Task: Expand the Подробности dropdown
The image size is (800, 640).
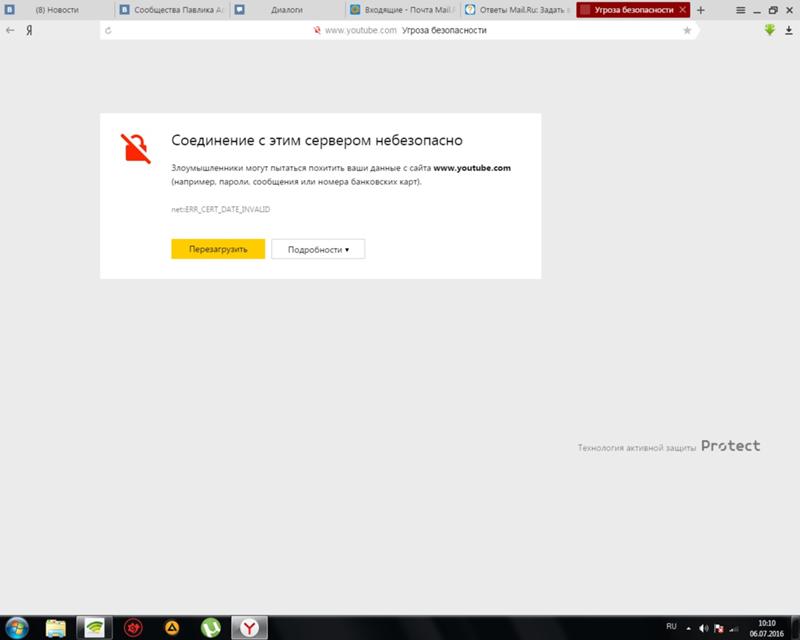Action: coord(318,249)
